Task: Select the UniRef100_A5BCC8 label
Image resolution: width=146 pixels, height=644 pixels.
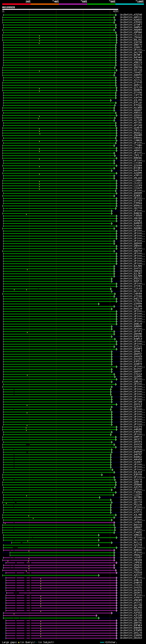Action: coord(131,63)
